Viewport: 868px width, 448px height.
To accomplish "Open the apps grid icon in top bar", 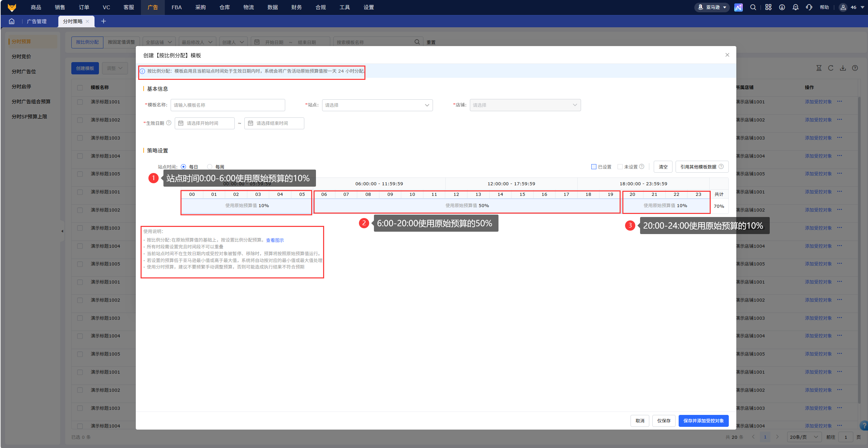I will (x=768, y=7).
